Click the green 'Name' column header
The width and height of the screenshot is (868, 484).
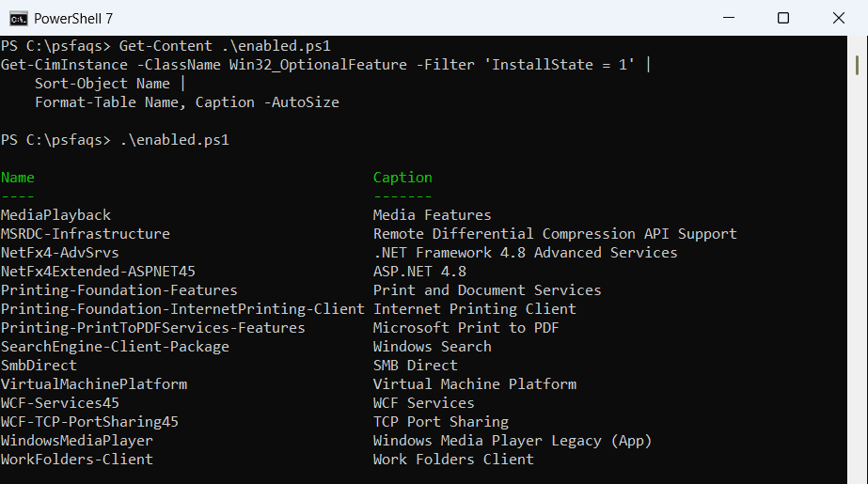17,178
